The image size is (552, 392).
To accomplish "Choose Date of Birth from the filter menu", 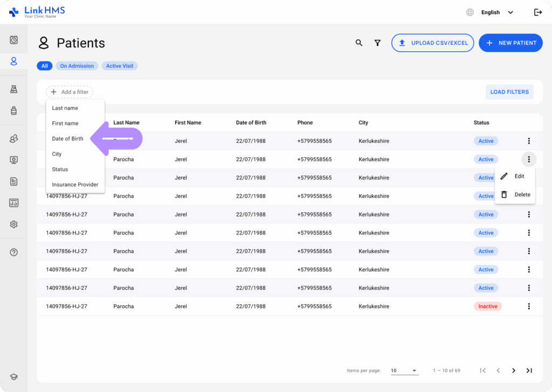I will pos(67,138).
